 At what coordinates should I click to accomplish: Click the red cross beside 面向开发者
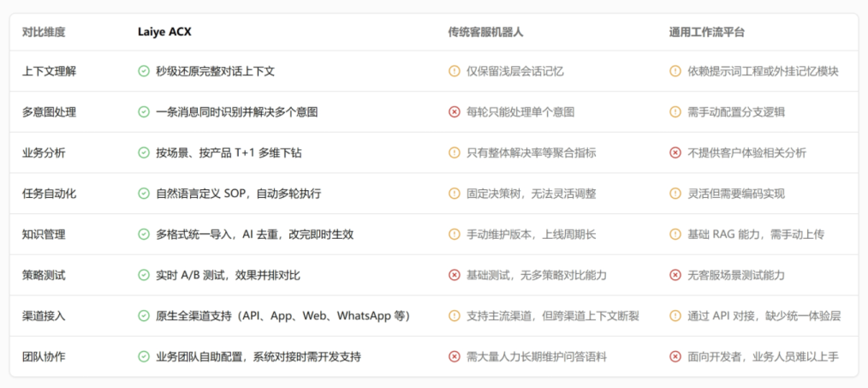[675, 356]
